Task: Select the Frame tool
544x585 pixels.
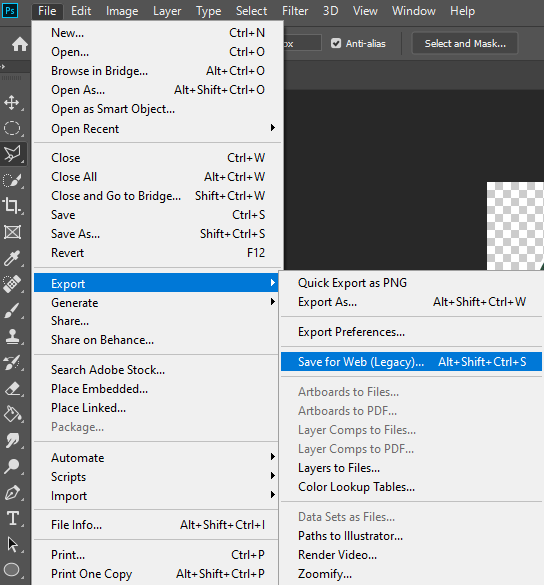Action: 12,232
